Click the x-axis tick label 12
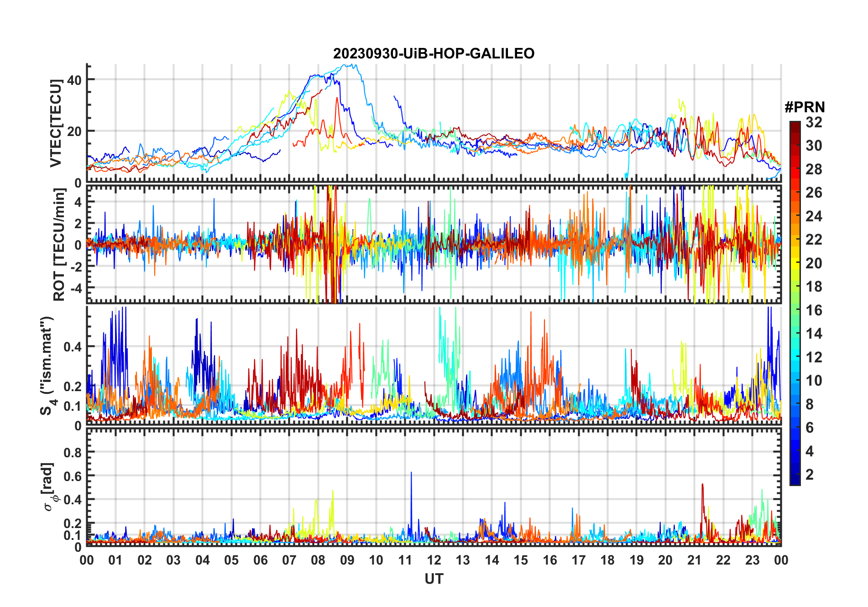The image size is (868, 607). 434,560
